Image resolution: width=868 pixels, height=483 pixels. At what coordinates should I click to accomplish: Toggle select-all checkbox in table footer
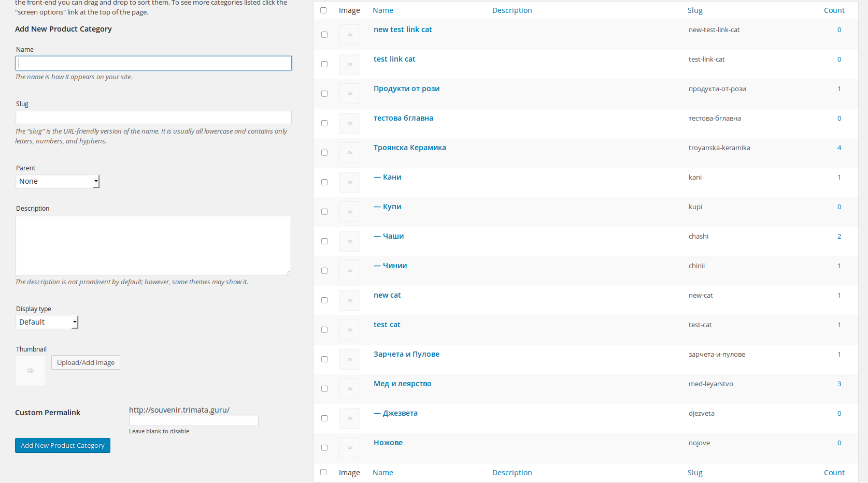point(323,472)
